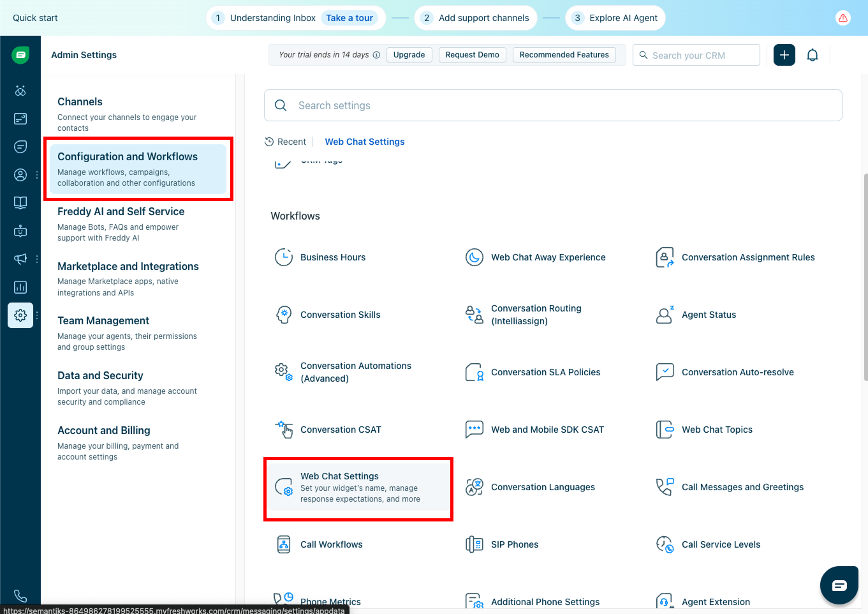The image size is (868, 614).
Task: Select Data and Security category
Action: [x=138, y=388]
